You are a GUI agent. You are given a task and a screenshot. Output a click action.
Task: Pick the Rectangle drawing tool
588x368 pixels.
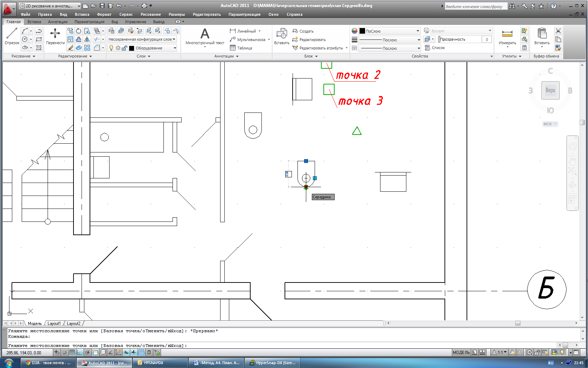point(39,39)
